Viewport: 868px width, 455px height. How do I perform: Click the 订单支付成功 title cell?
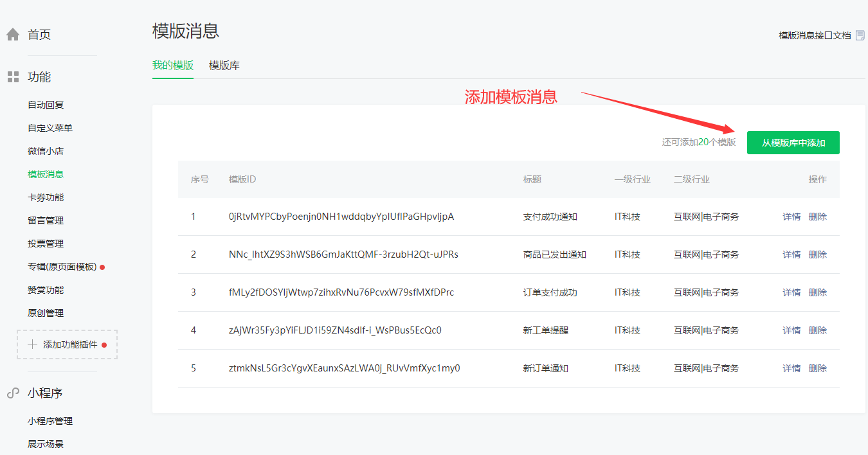click(x=550, y=292)
